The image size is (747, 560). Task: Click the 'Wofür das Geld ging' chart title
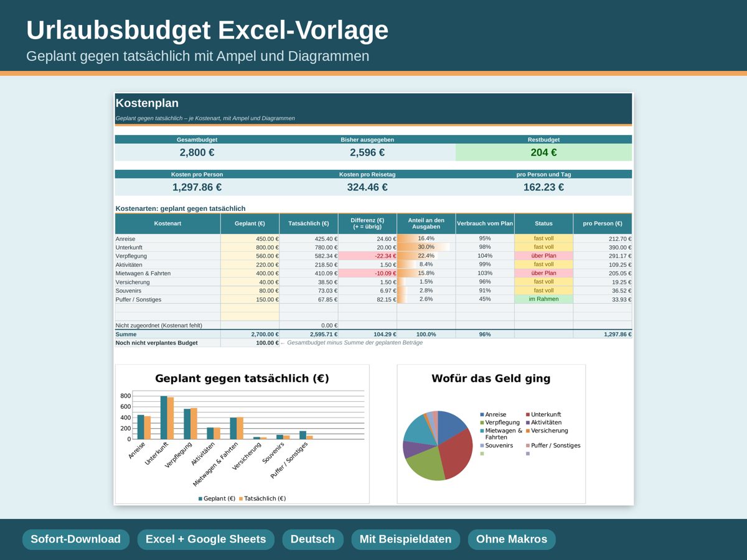pos(491,378)
